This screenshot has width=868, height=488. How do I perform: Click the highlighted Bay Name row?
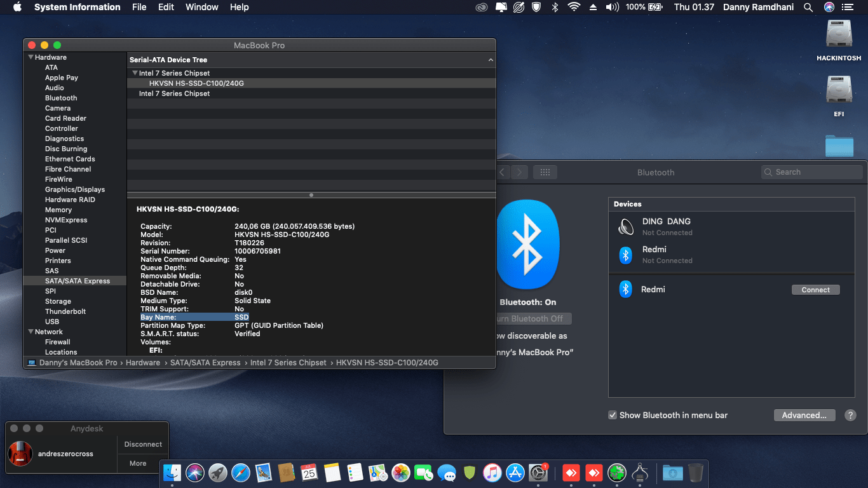pyautogui.click(x=194, y=317)
